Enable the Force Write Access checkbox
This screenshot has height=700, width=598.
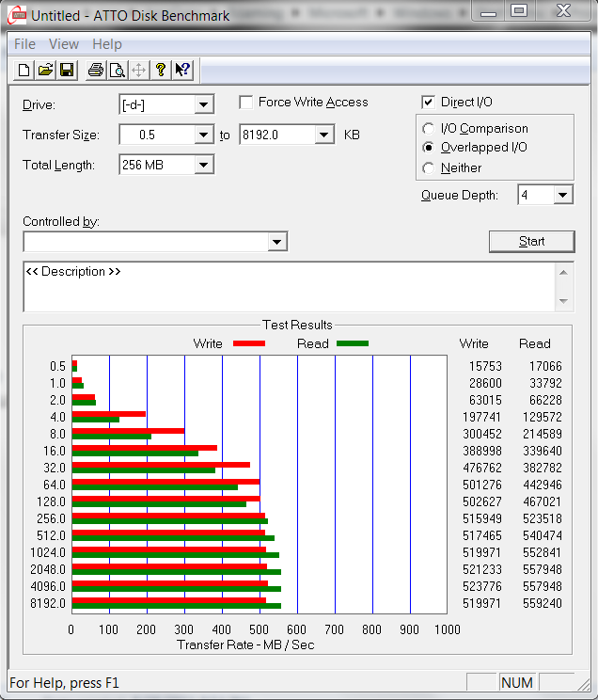[x=246, y=103]
